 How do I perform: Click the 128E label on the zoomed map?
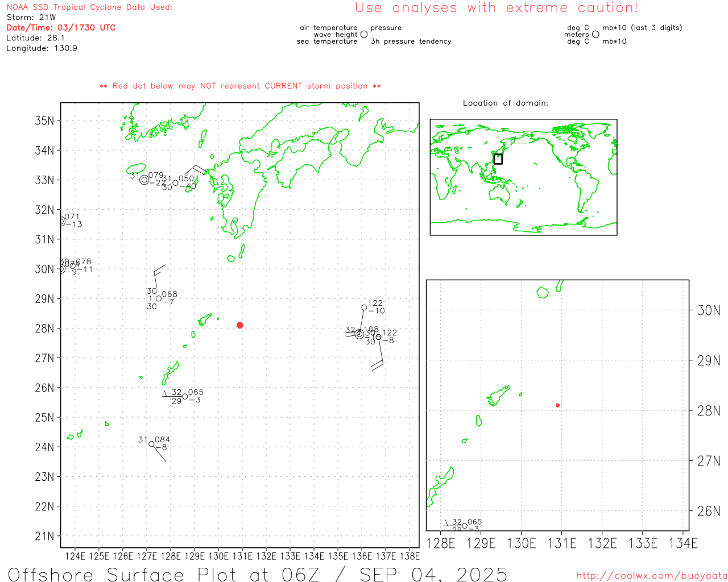point(441,543)
